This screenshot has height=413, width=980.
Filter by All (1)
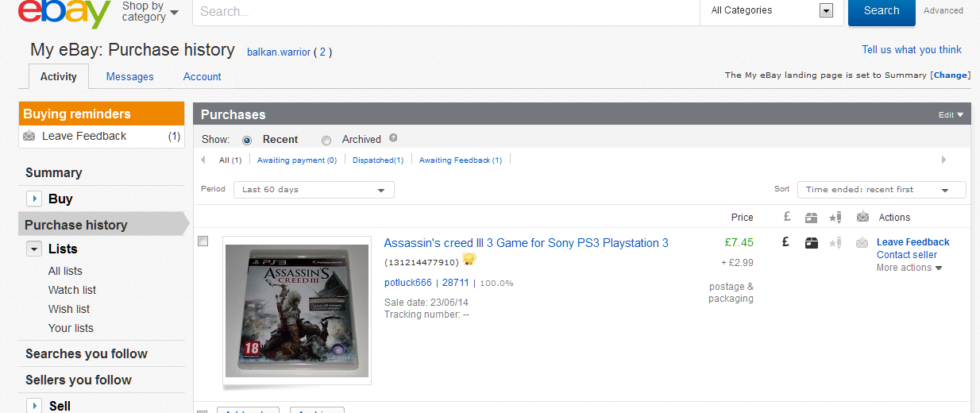coord(230,160)
